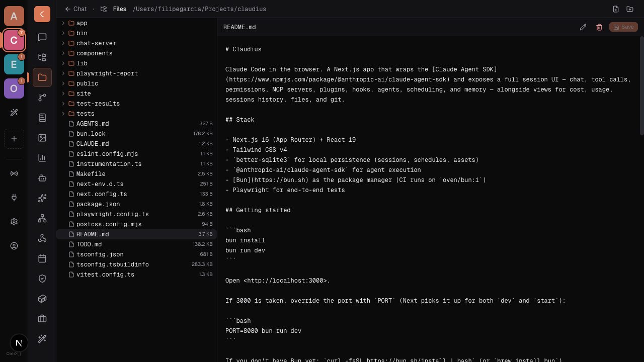Go back to Chat
The height and width of the screenshot is (362, 644).
tap(75, 9)
